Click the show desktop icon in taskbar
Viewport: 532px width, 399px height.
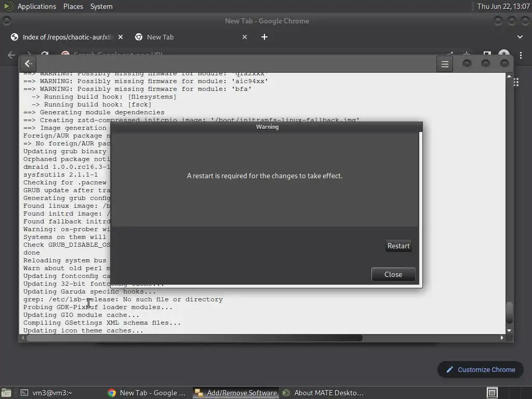tap(6, 393)
